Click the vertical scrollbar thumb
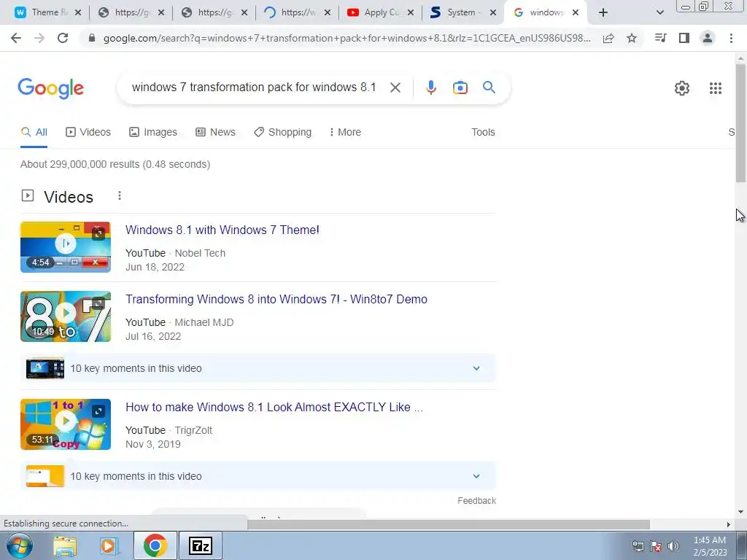The image size is (747, 560). coord(740,122)
